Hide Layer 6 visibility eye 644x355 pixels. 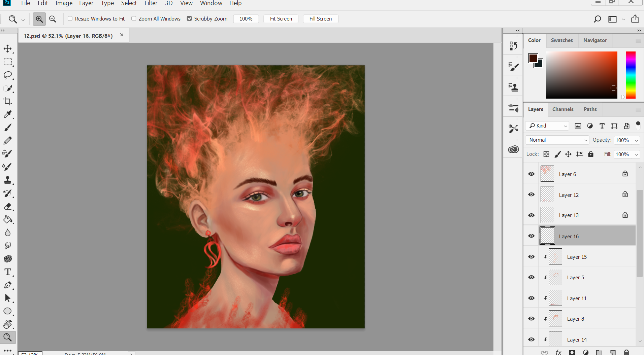pos(531,174)
